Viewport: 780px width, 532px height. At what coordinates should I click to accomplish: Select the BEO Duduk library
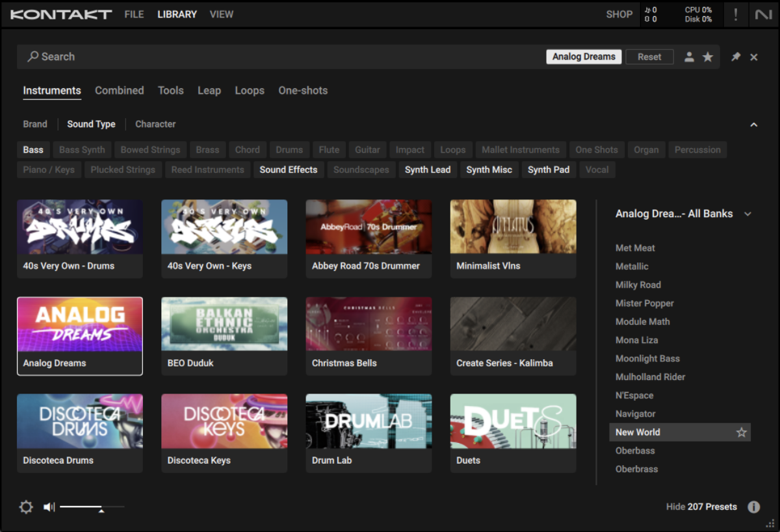point(224,336)
